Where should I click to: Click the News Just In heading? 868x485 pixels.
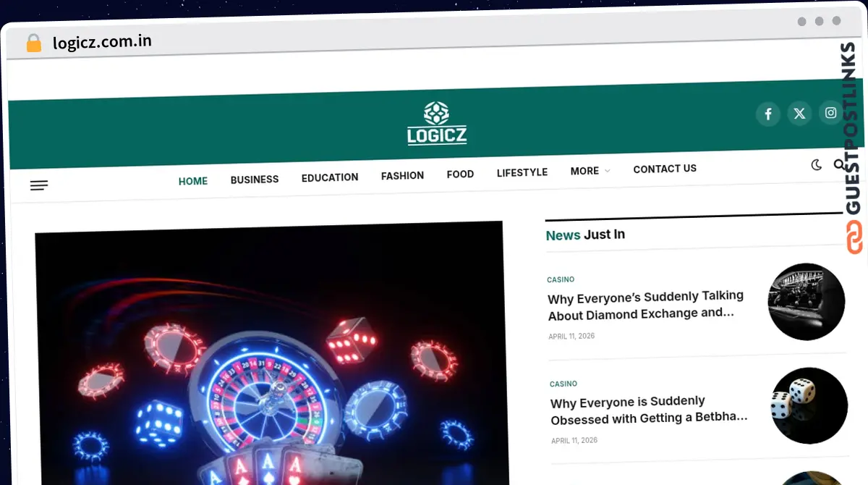(x=585, y=235)
